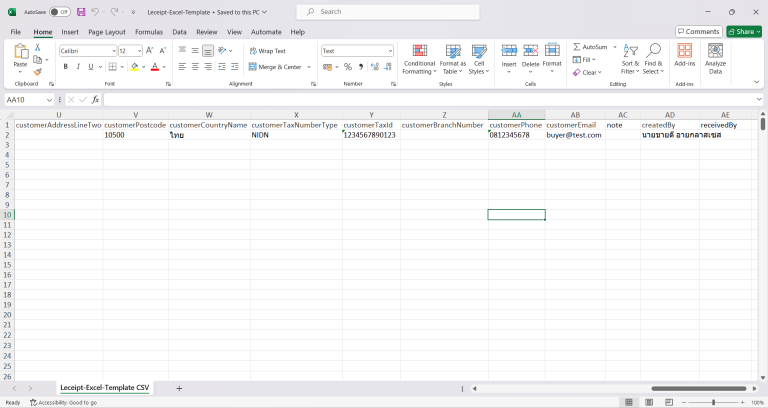
Task: Toggle Wrap Text for the cell
Action: tap(266, 50)
